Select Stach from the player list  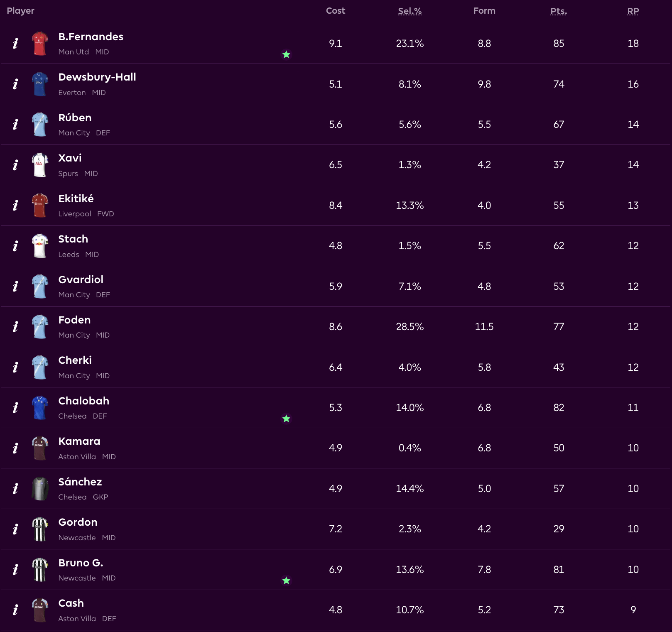(x=73, y=239)
